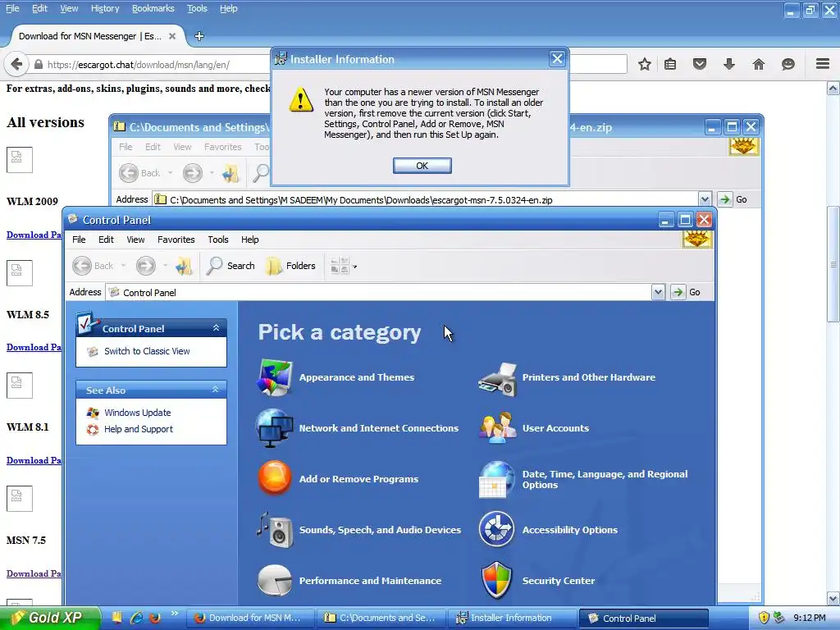Open Forward history dropdown in Control Panel
The height and width of the screenshot is (630, 840).
[165, 266]
